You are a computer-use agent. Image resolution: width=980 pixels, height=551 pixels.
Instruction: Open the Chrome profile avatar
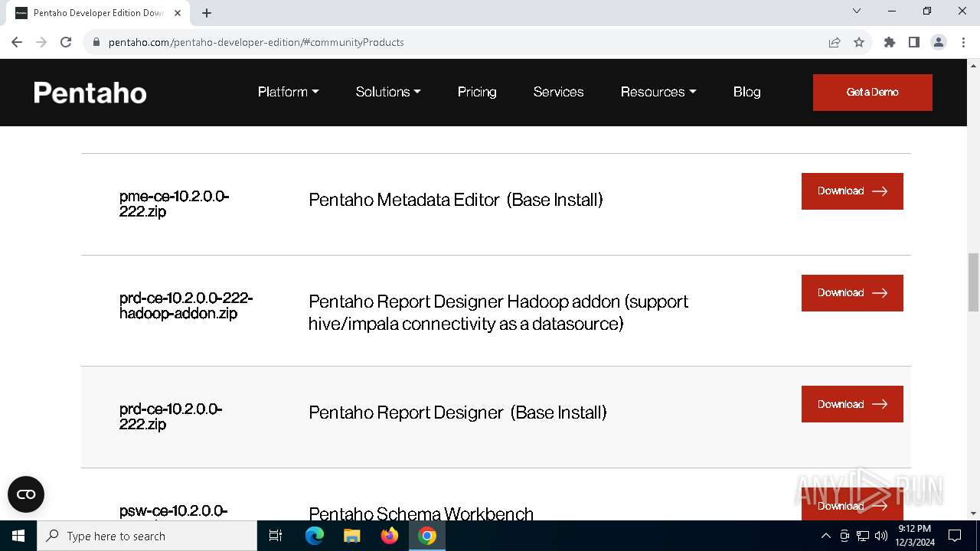[939, 42]
